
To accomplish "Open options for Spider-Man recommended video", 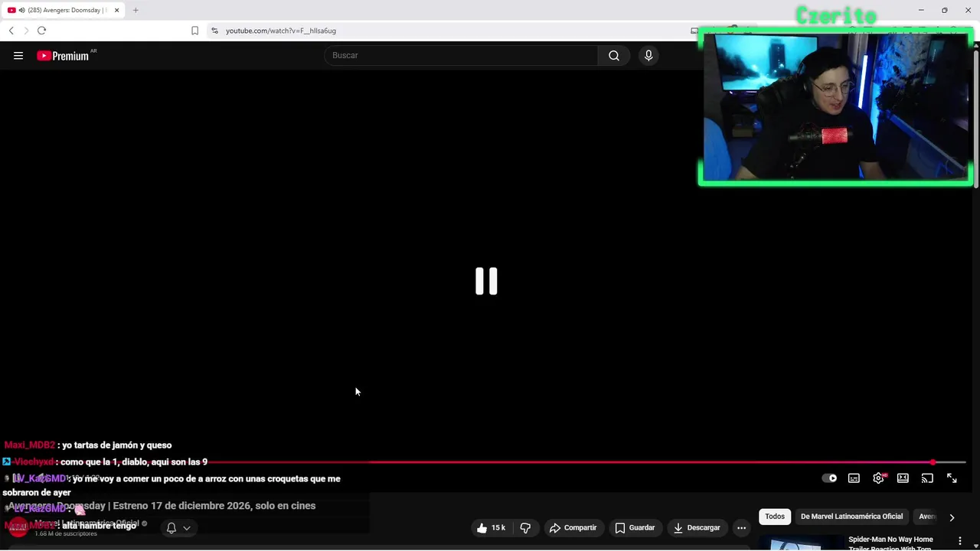I will point(959,541).
